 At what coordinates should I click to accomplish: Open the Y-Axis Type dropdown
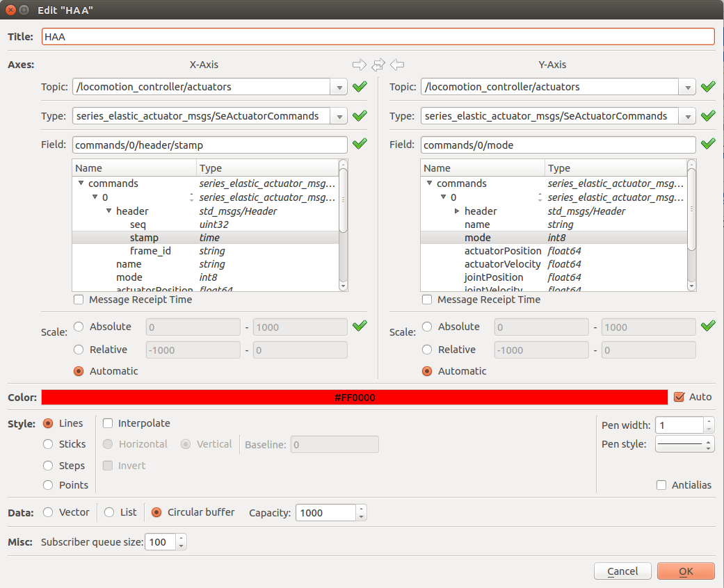[688, 117]
